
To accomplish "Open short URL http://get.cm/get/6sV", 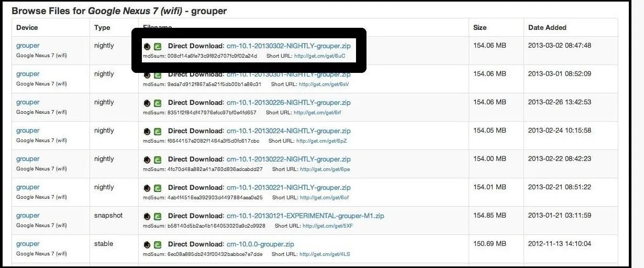I will 325,84.
